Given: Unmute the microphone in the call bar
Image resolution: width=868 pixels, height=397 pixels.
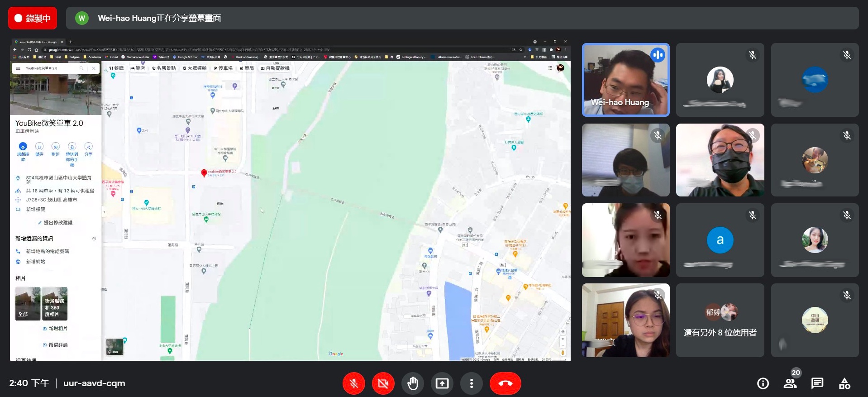Looking at the screenshot, I should [354, 383].
